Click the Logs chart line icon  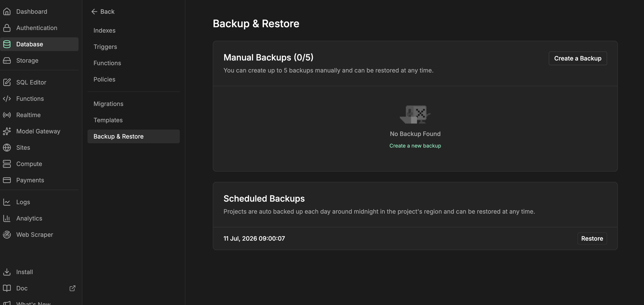(7, 202)
